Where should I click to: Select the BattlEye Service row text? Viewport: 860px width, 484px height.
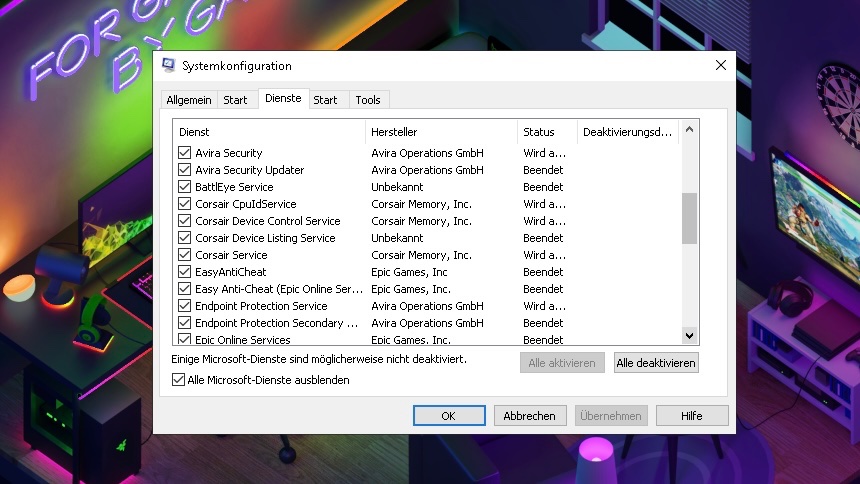[x=234, y=187]
